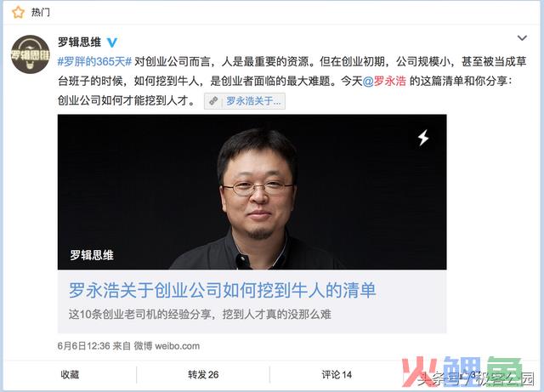Open 评论 14 comments section
Screen dimensions: 544x392
pyautogui.click(x=337, y=375)
